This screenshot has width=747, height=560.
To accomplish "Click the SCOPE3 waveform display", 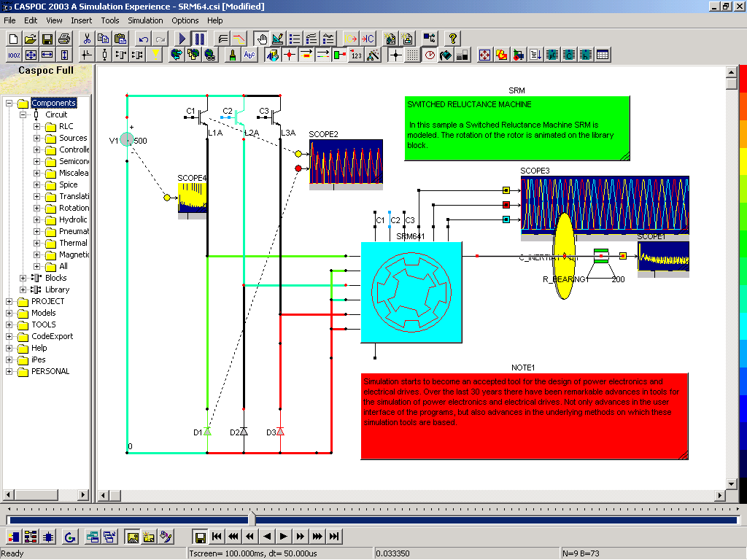I will tap(605, 205).
